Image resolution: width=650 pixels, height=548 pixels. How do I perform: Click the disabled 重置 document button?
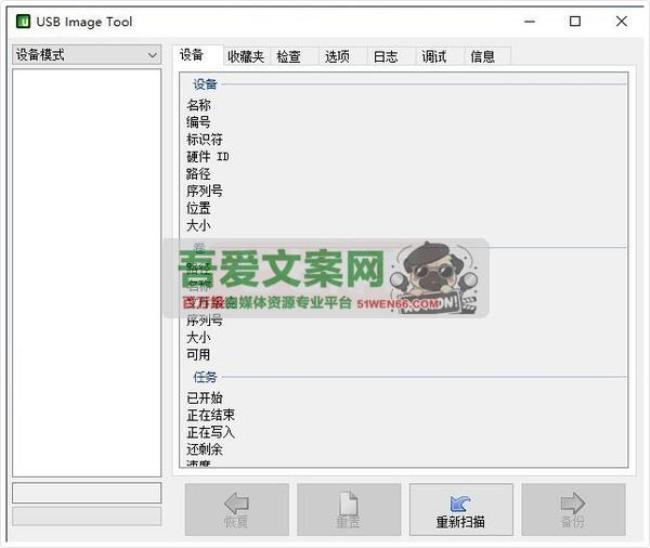pos(349,509)
